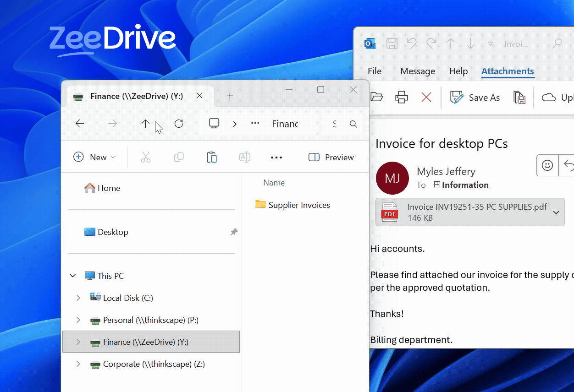Paste using the Explorer toolbar icon

pos(212,157)
